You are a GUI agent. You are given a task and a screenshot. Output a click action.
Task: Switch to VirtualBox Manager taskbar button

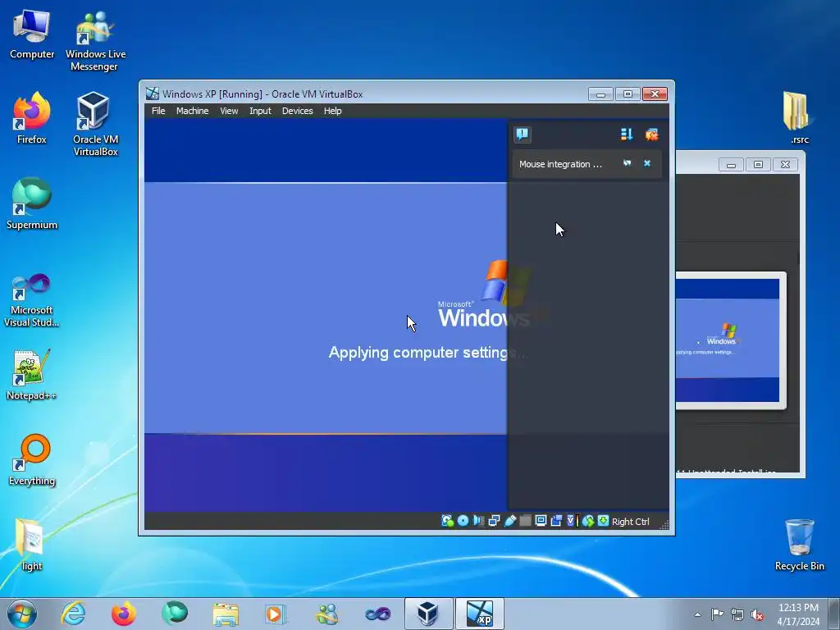coord(428,614)
